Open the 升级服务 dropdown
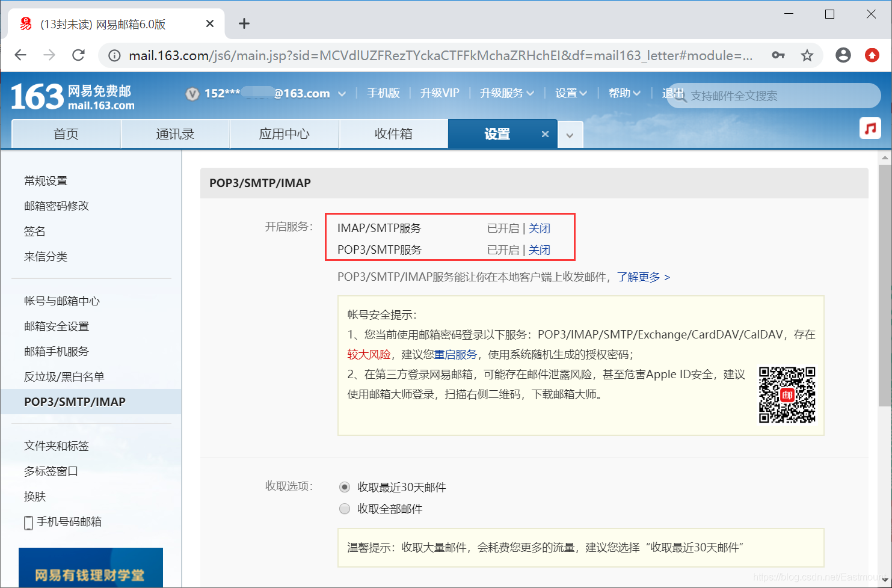892x588 pixels. pos(507,93)
